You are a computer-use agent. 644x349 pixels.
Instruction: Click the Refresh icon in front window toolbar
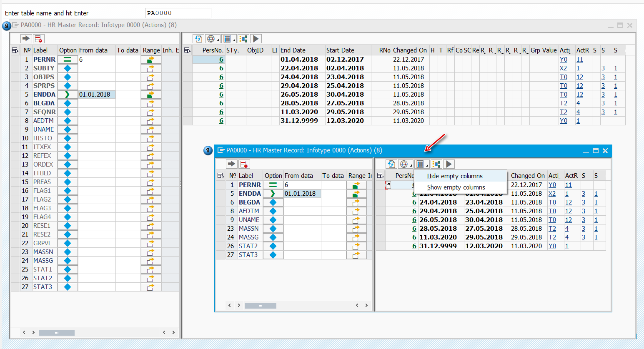391,164
